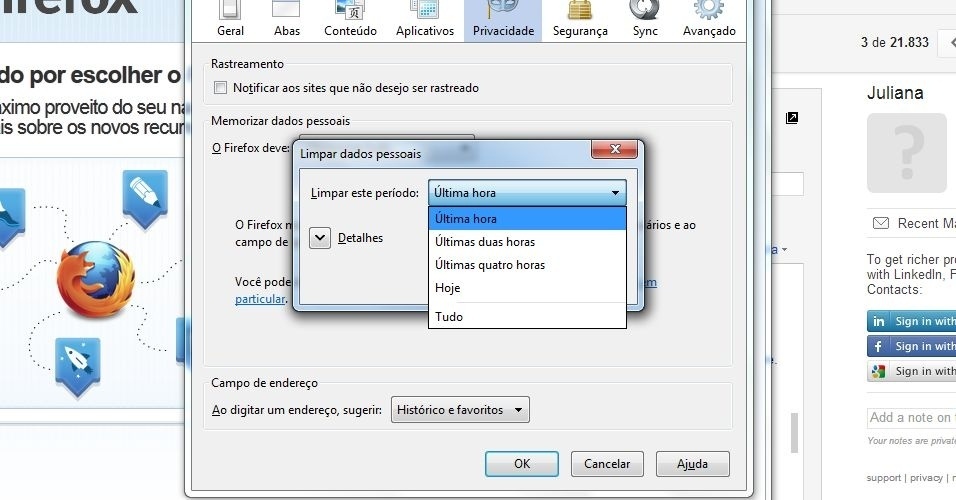Click the Firefox logo on the welcome page
The image size is (956, 500).
coord(96,279)
